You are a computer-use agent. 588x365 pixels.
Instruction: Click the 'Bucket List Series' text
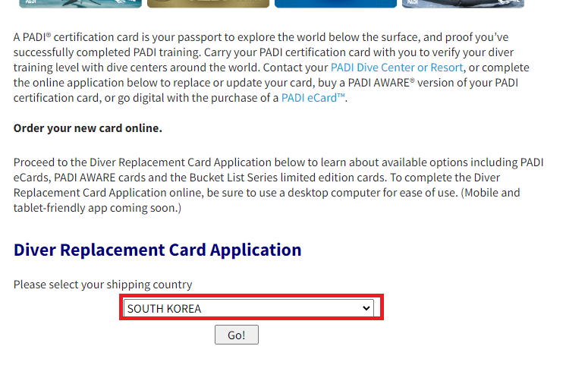(233, 178)
